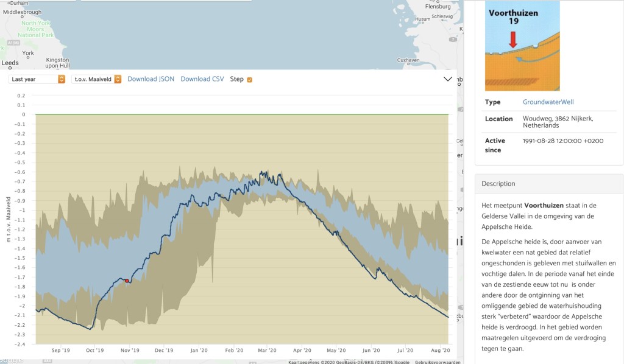624x364 pixels.
Task: Open the 'Last year' period dropdown
Action: [37, 79]
